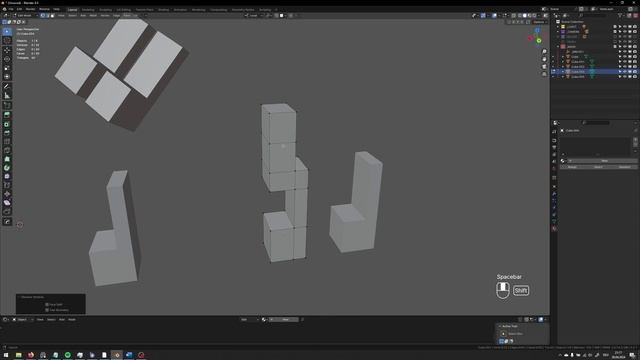640x360 pixels.
Task: Open Spotify from the taskbar
Action: 68,355
